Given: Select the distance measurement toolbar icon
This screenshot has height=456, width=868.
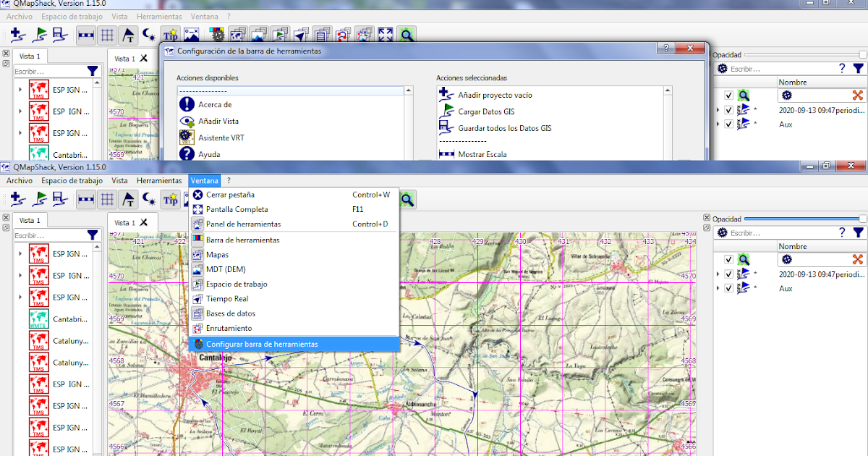Looking at the screenshot, I should click(87, 199).
